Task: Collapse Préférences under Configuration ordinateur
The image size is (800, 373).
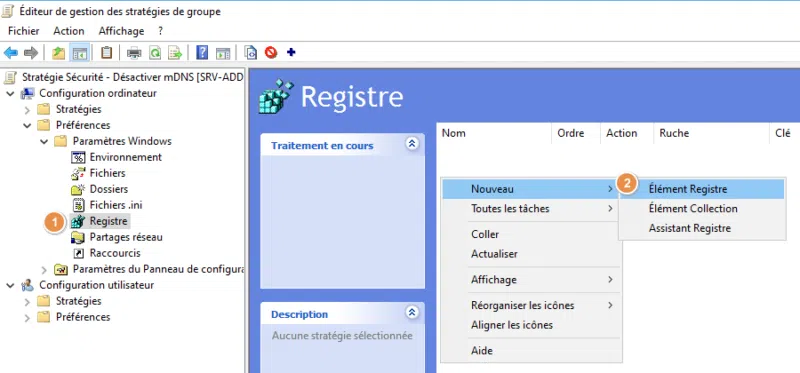Action: (x=28, y=126)
